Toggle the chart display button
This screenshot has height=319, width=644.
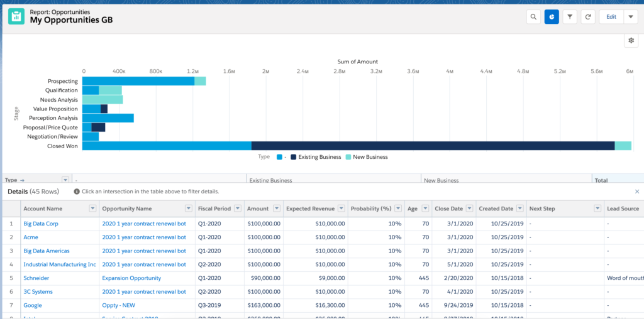click(x=552, y=17)
